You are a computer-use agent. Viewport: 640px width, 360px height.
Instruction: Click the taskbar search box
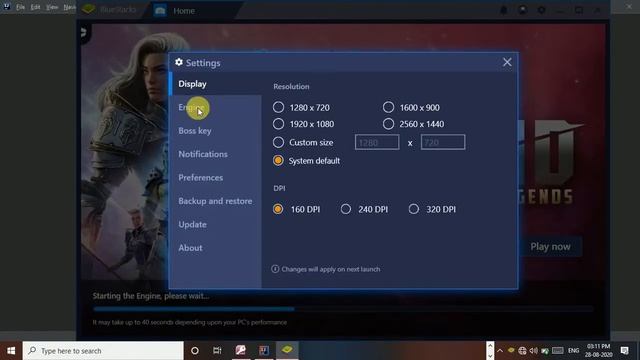(x=103, y=351)
